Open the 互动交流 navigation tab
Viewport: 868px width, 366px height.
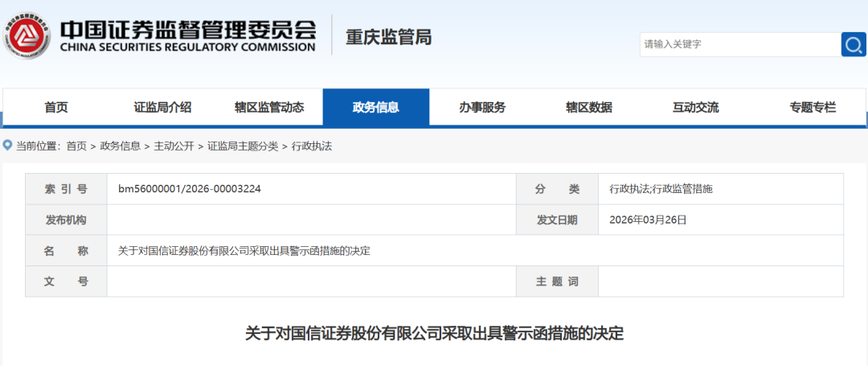click(695, 108)
